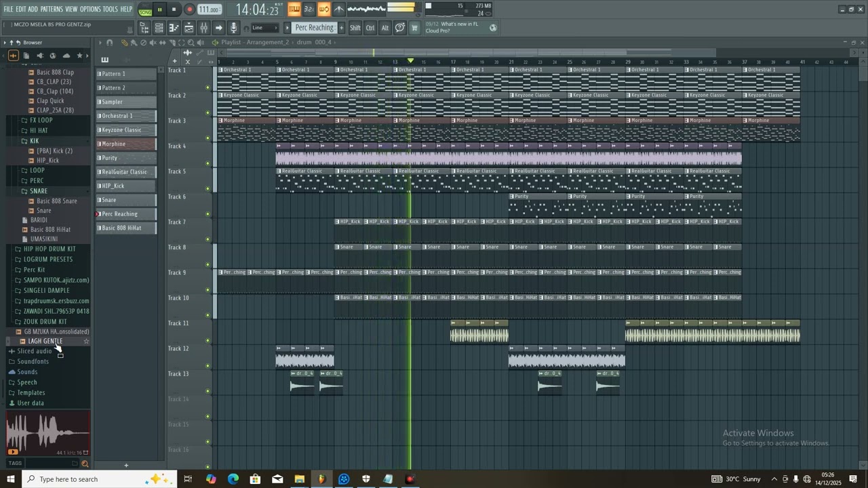Select the playback speaker tool in playlist
The width and height of the screenshot is (868, 488).
(200, 42)
